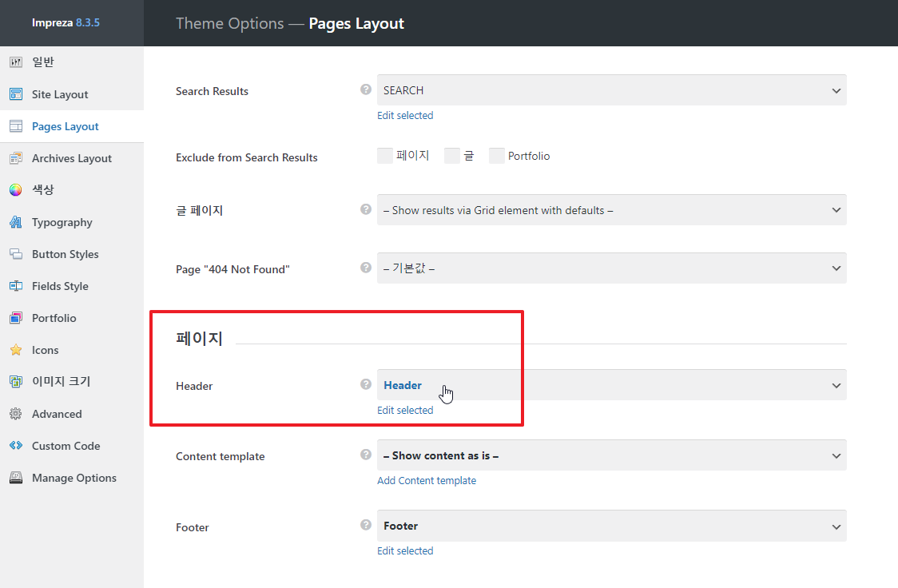Open the 404 Not Found 기본값 dropdown

tap(612, 268)
